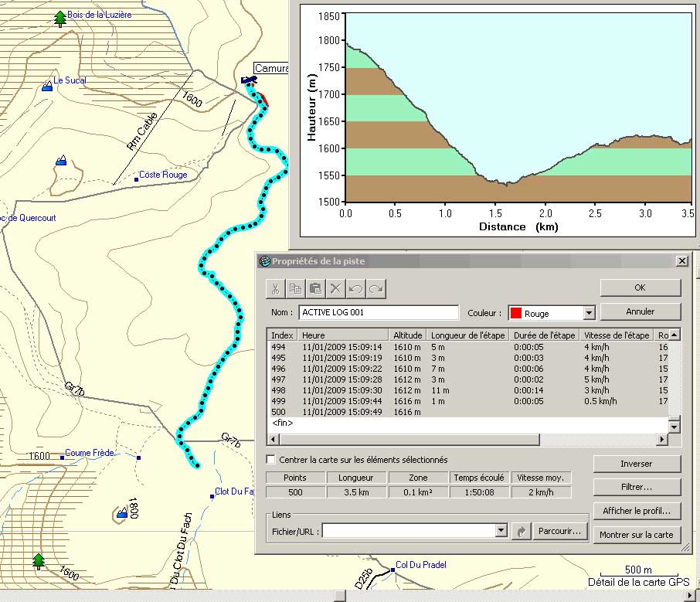700x602 pixels.
Task: Click the Coume Frède waypoint square
Action: click(62, 457)
